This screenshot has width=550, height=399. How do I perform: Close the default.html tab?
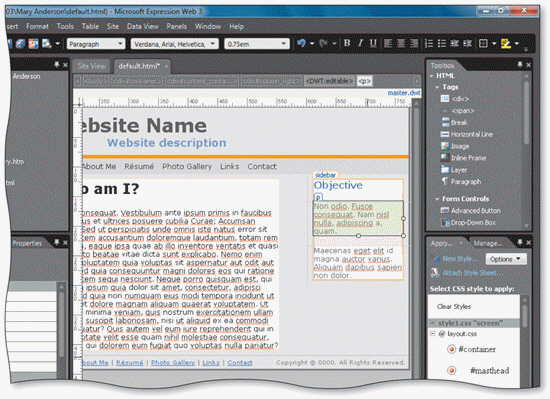tap(166, 66)
